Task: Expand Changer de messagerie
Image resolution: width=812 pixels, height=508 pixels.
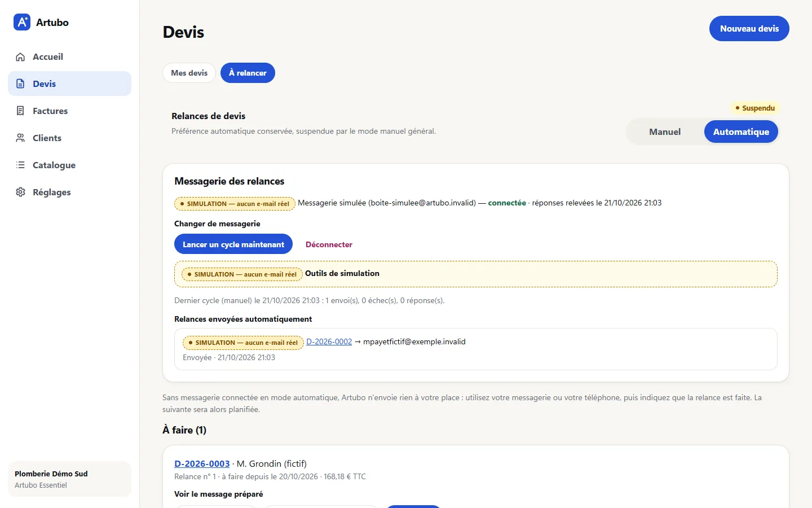Action: click(x=217, y=224)
